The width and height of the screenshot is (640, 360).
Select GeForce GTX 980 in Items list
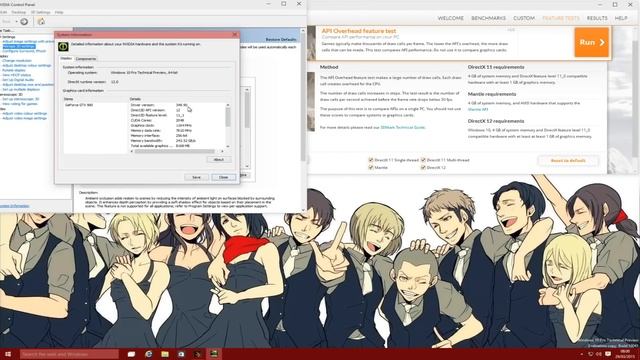(79, 105)
